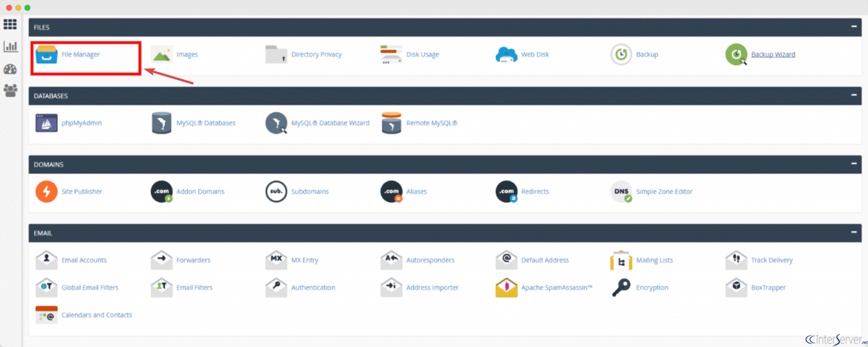868x347 pixels.
Task: Collapse the Email section
Action: pos(854,232)
